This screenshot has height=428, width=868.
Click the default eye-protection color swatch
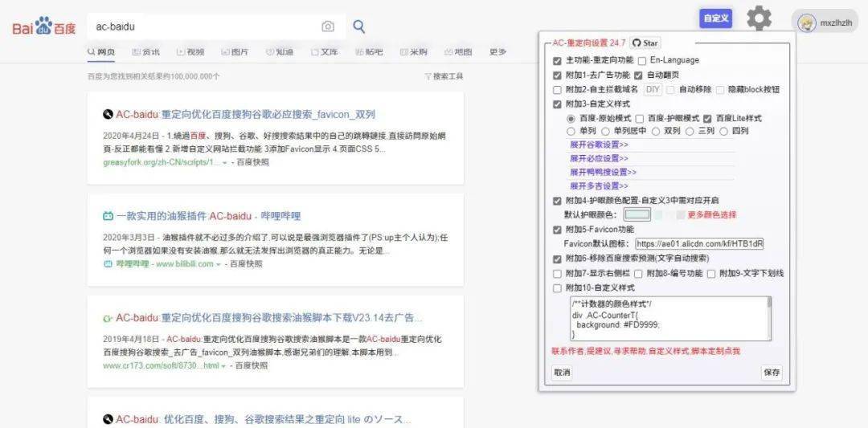click(637, 215)
